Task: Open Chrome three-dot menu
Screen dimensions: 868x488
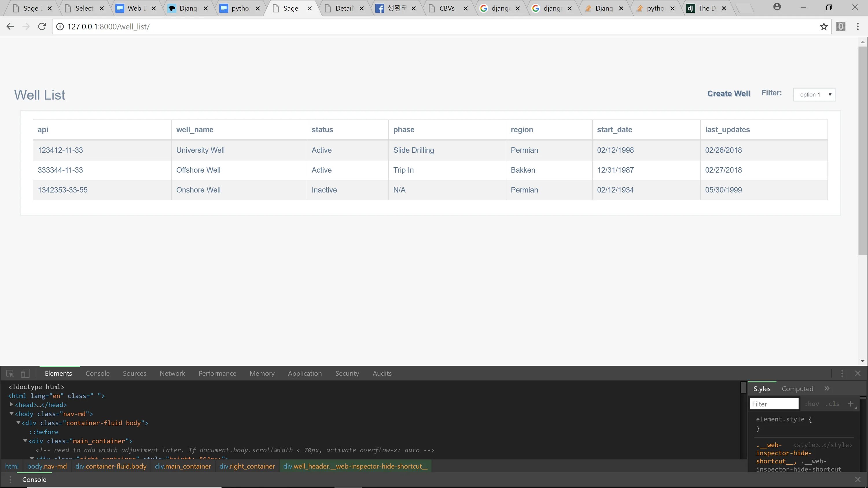Action: pos(858,27)
